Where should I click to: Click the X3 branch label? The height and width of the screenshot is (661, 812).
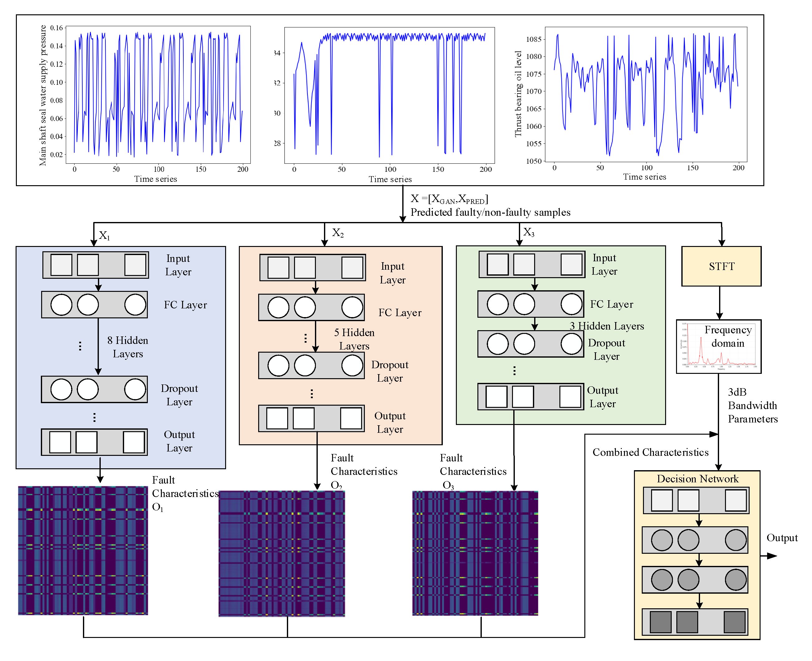tap(528, 232)
